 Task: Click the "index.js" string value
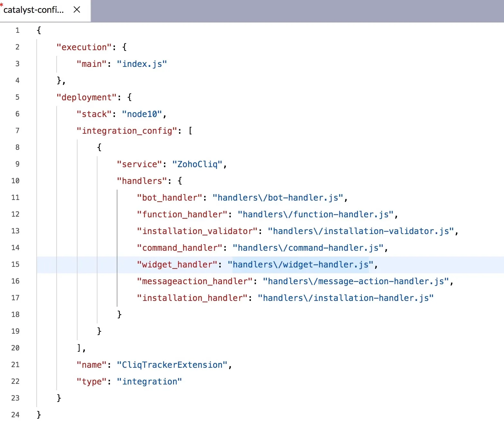click(142, 64)
